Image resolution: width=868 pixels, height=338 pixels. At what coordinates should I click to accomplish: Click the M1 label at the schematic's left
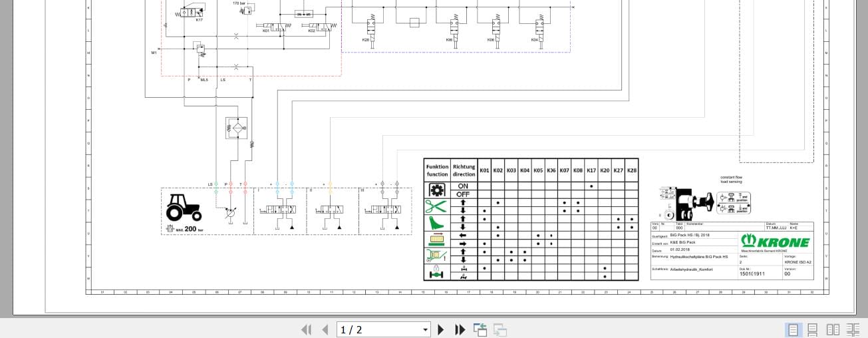point(153,52)
